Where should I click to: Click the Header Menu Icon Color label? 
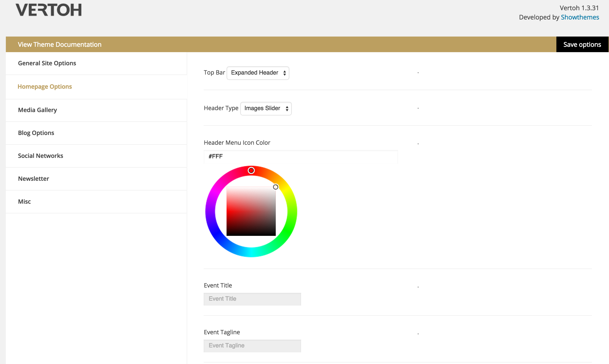point(237,143)
